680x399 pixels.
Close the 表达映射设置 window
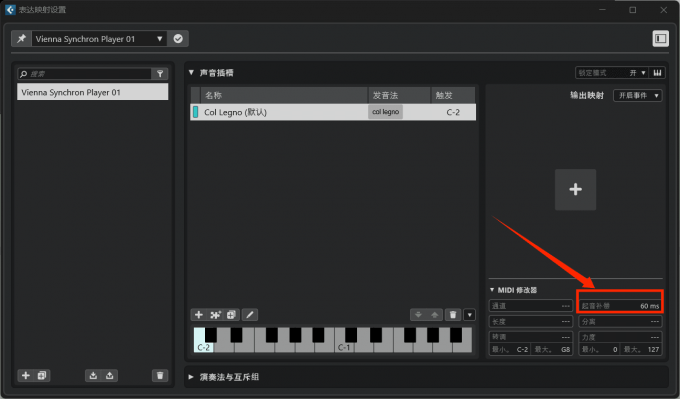(x=664, y=10)
